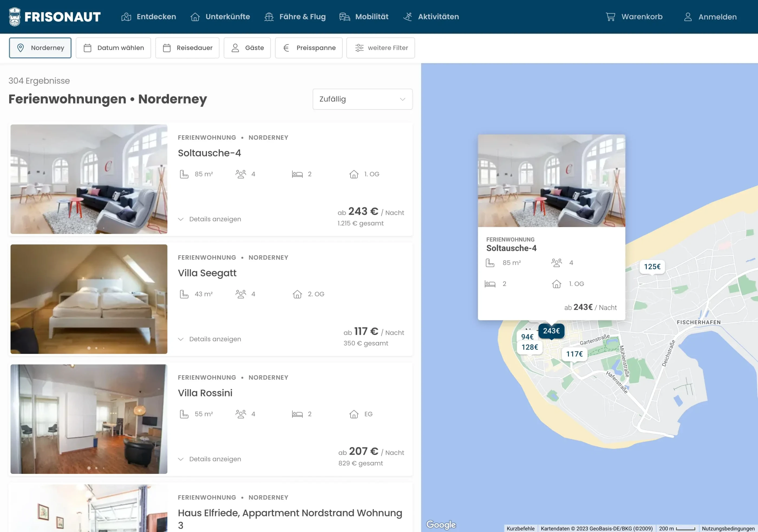Open the weitere Filter options
Image resolution: width=758 pixels, height=532 pixels.
point(380,48)
